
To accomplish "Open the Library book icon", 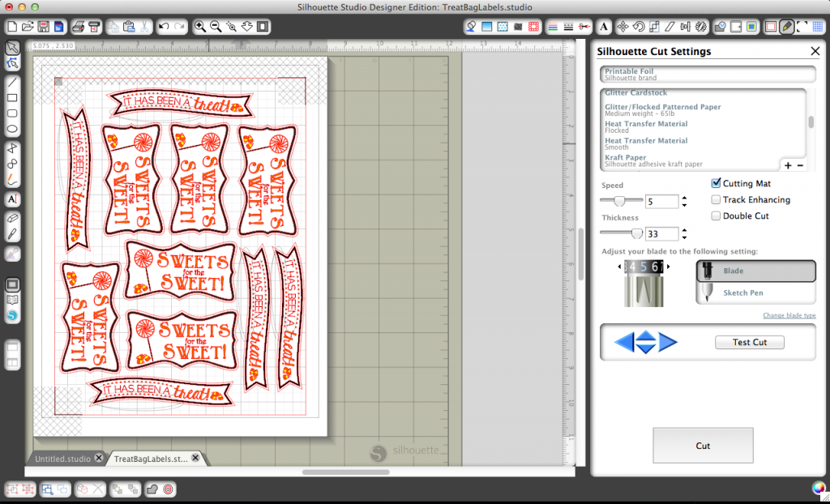I will click(12, 300).
